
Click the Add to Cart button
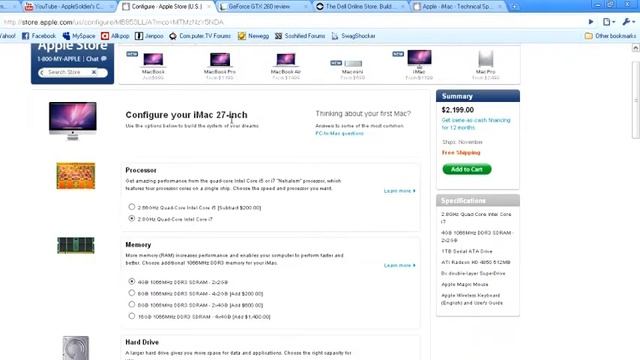click(467, 169)
